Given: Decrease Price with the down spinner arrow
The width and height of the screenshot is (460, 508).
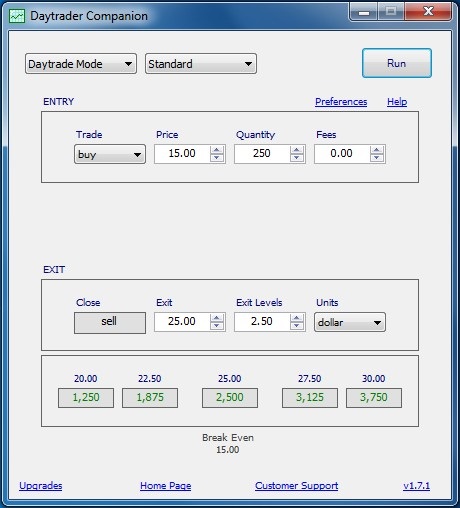Looking at the screenshot, I should coord(217,158).
